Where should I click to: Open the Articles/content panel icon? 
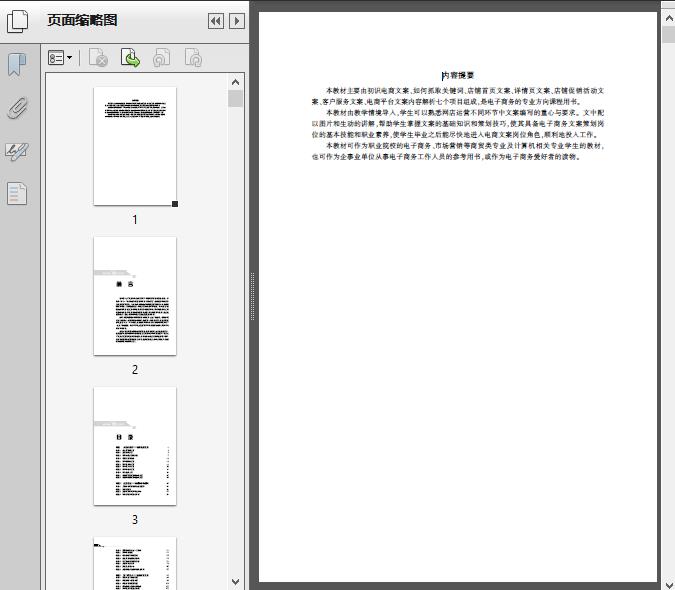17,193
